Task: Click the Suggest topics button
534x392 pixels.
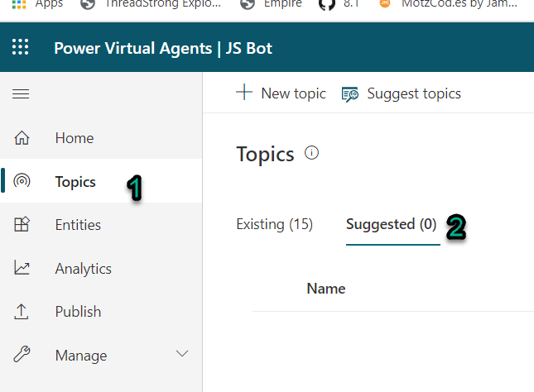Action: [402, 93]
